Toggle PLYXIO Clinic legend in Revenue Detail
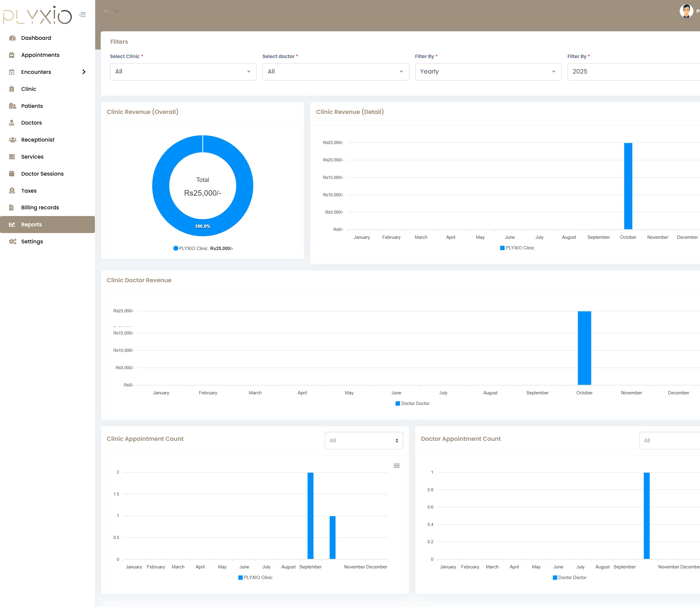 (x=517, y=248)
